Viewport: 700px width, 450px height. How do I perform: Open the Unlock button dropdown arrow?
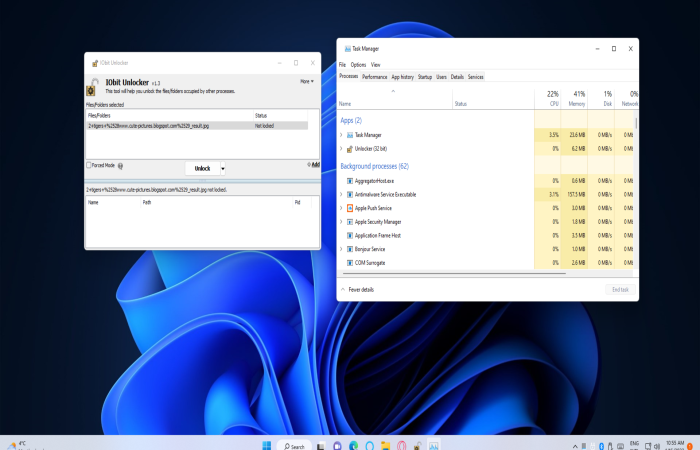[223, 168]
